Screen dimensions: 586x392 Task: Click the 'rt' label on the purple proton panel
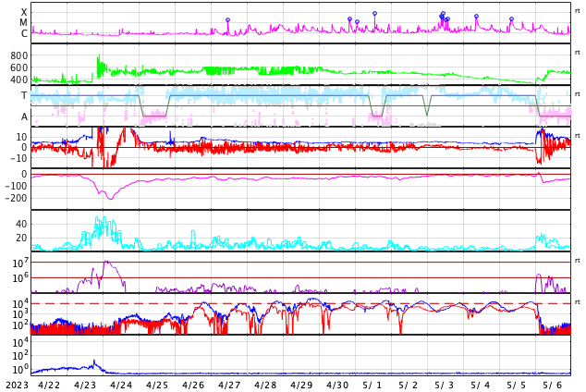(x=577, y=260)
